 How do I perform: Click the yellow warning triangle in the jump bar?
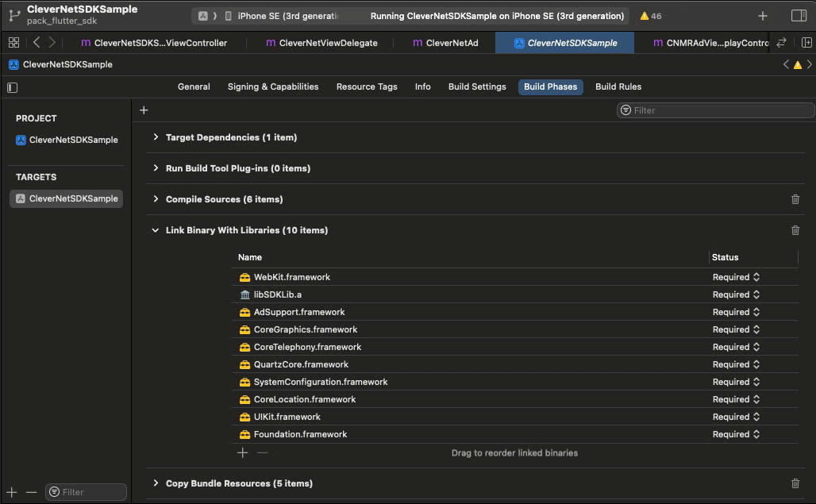(x=797, y=65)
